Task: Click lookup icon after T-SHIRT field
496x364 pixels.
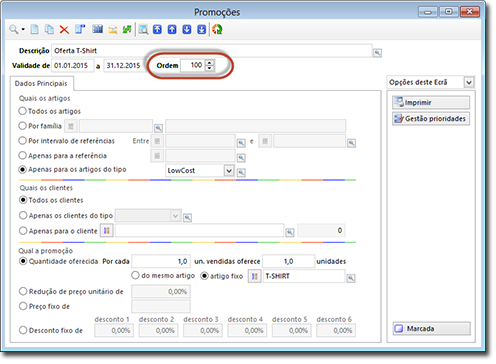Action: [x=351, y=278]
